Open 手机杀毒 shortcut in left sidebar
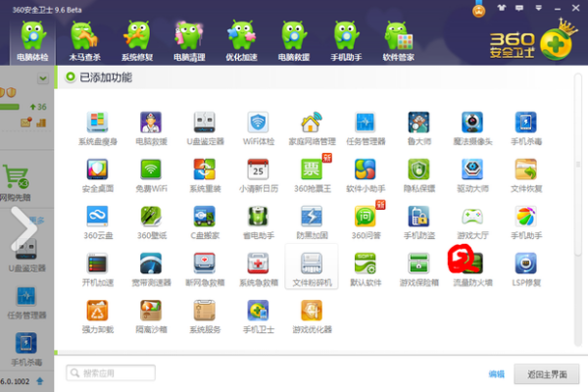This screenshot has width=588, height=392. click(26, 349)
